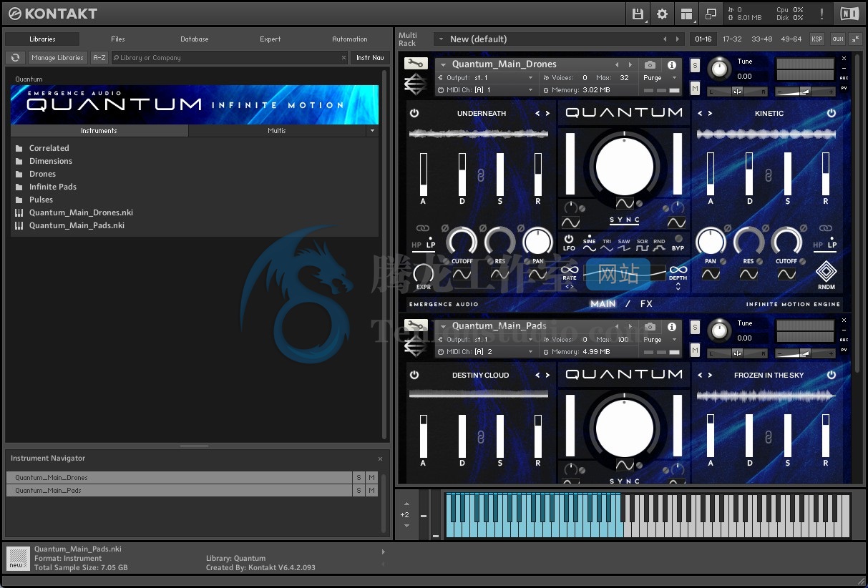Image resolution: width=868 pixels, height=588 pixels.
Task: Switch to the Database tab
Action: point(194,39)
